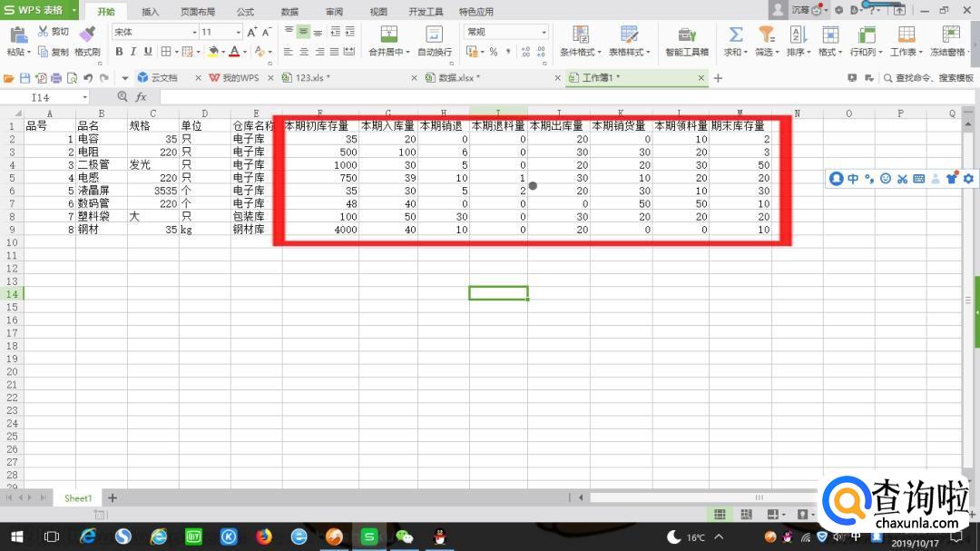Toggle Italic formatting

tap(133, 52)
